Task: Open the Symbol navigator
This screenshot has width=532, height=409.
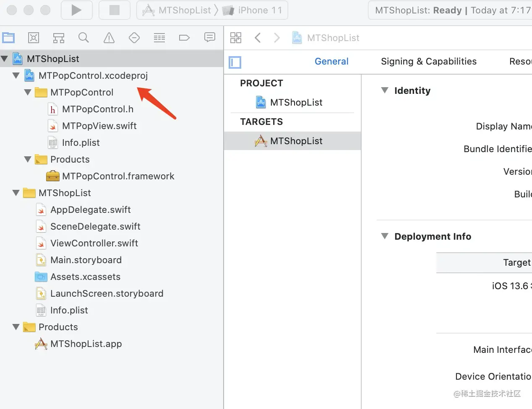Action: click(x=59, y=38)
